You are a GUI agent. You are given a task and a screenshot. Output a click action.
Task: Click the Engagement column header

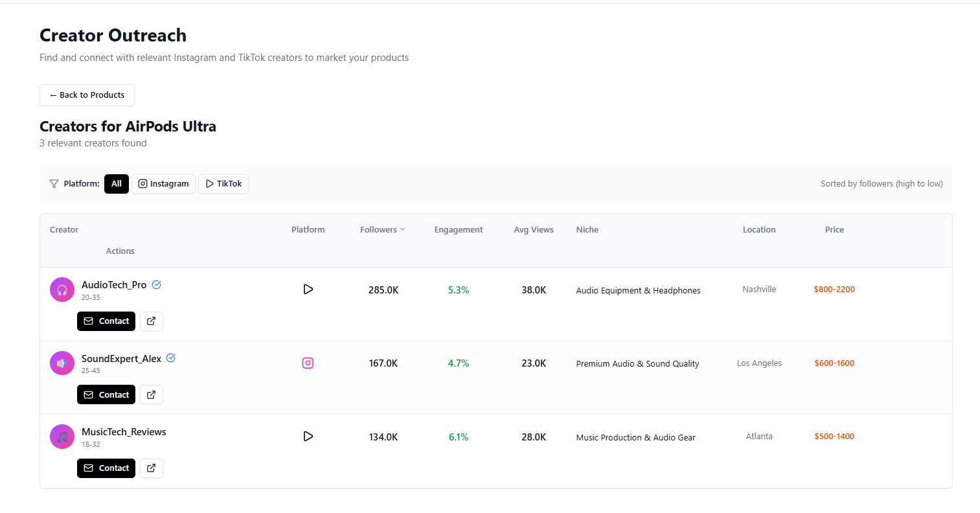(459, 230)
